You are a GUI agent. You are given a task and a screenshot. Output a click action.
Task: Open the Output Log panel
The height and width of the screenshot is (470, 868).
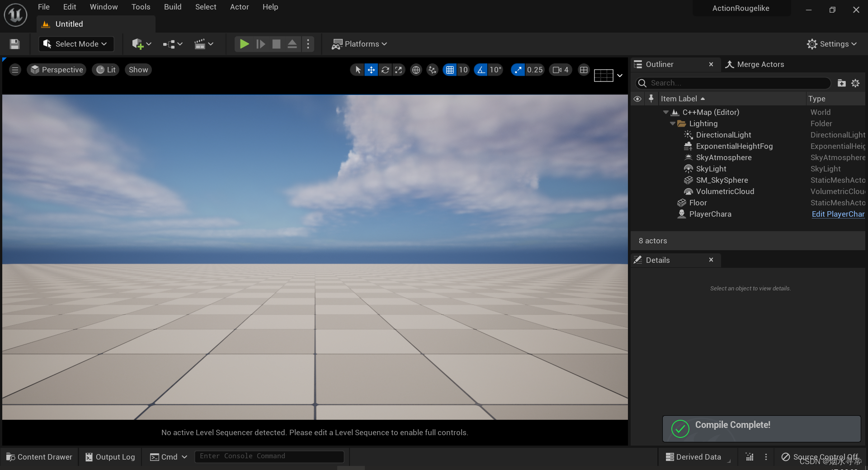tap(110, 457)
